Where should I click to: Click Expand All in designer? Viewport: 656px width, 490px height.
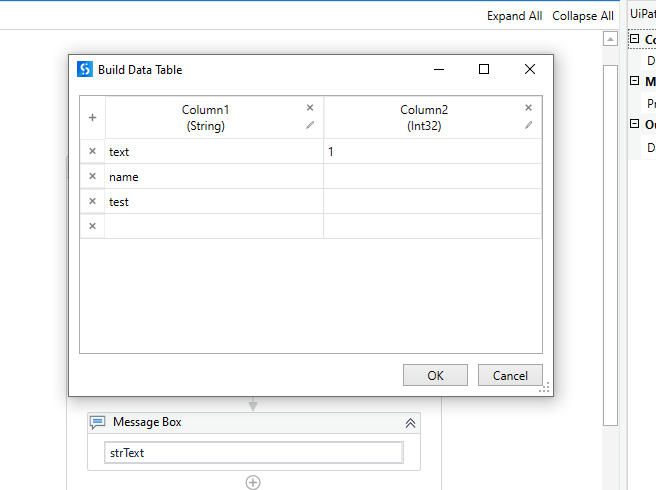514,16
